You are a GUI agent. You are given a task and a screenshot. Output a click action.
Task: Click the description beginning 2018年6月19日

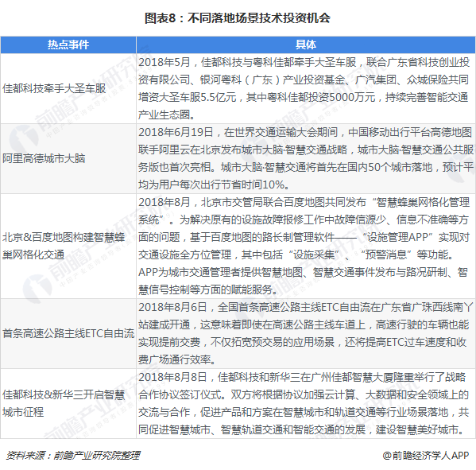(306, 158)
